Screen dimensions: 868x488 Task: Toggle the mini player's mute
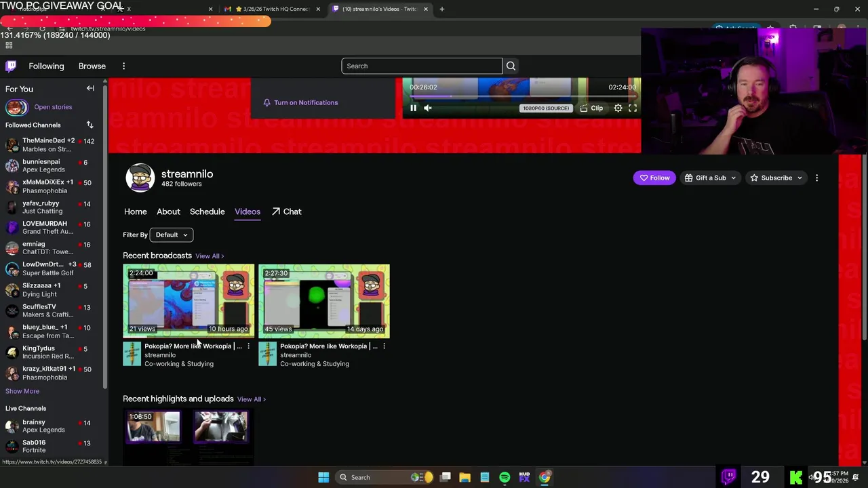coord(428,108)
